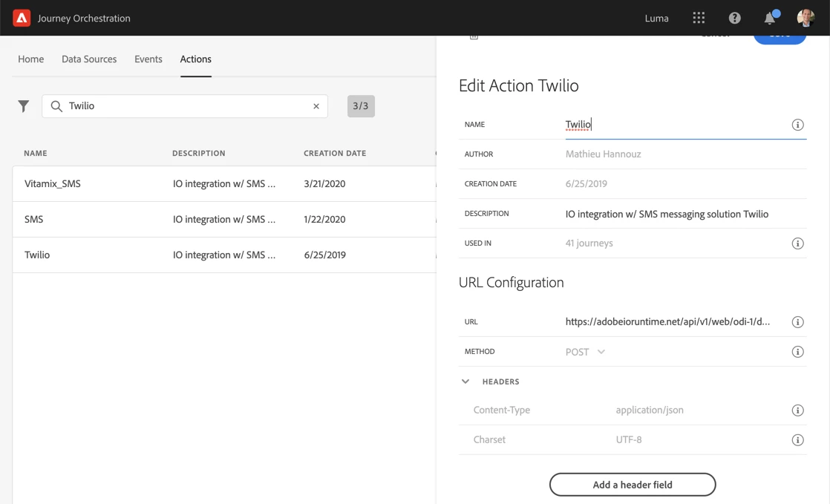Focus the Twilio search field
The image size is (830, 504).
(x=186, y=106)
